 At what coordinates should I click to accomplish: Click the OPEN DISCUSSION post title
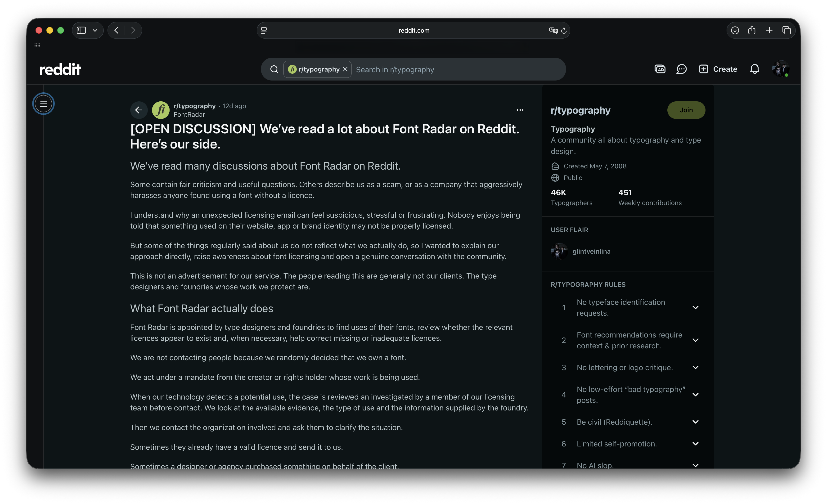pos(324,137)
